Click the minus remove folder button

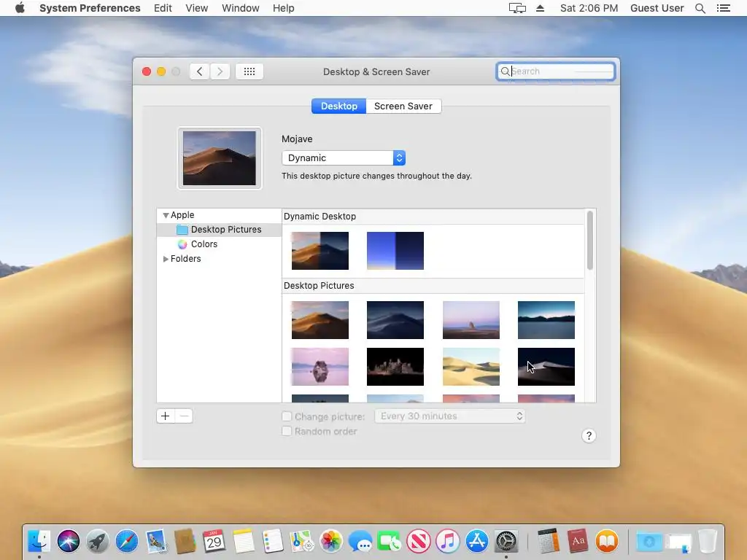click(x=184, y=416)
